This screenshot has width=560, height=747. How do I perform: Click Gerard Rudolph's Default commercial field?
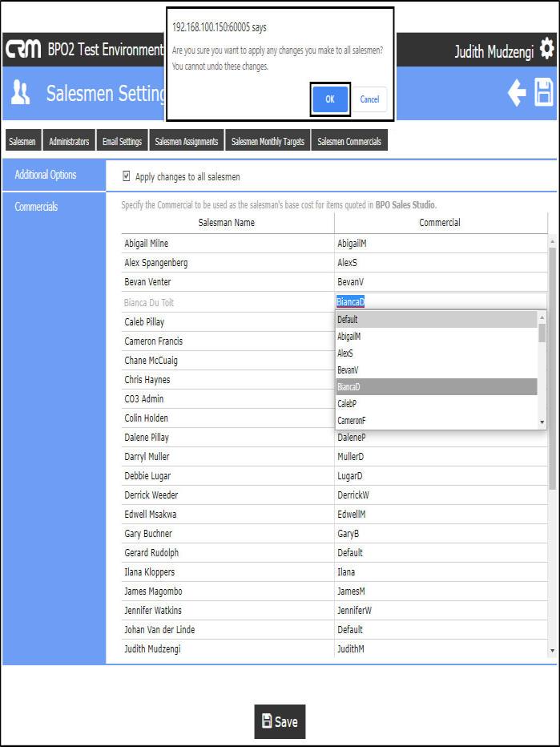coord(440,553)
